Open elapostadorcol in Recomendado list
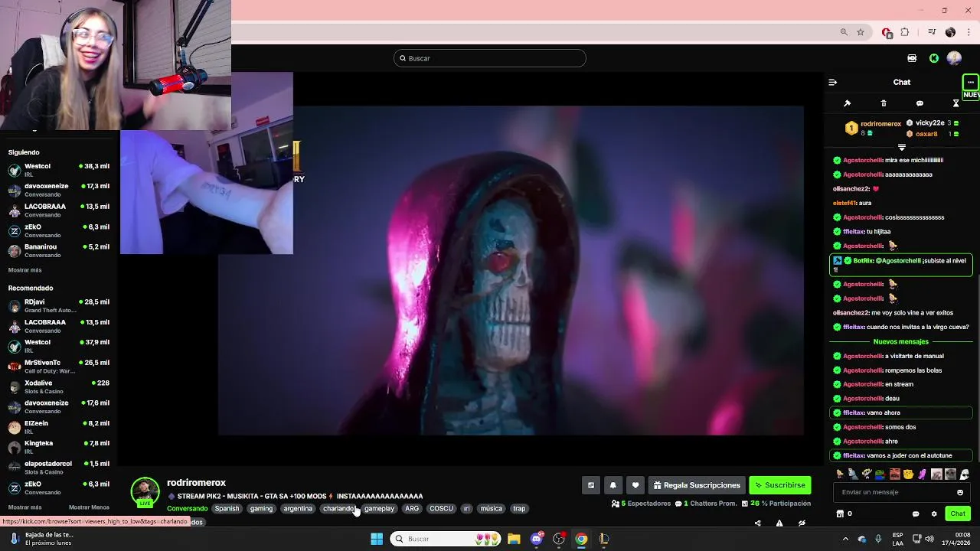This screenshot has height=551, width=980. [59, 468]
